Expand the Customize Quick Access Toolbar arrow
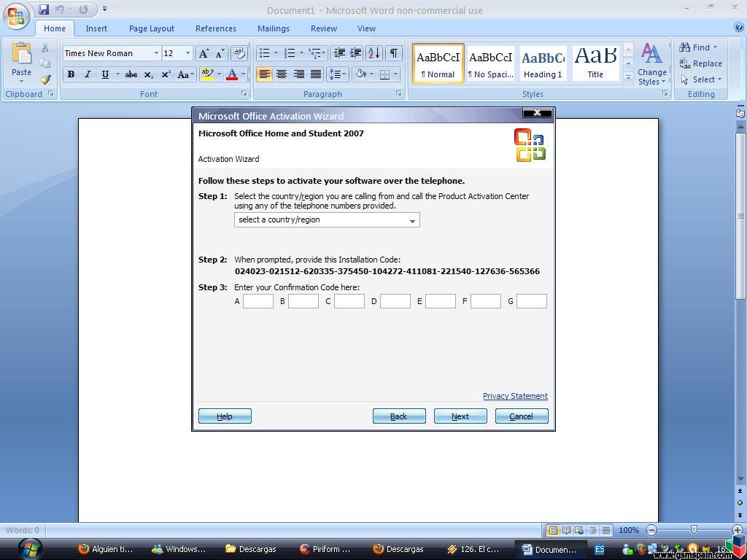Screen dimensions: 747x560 click(x=105, y=9)
